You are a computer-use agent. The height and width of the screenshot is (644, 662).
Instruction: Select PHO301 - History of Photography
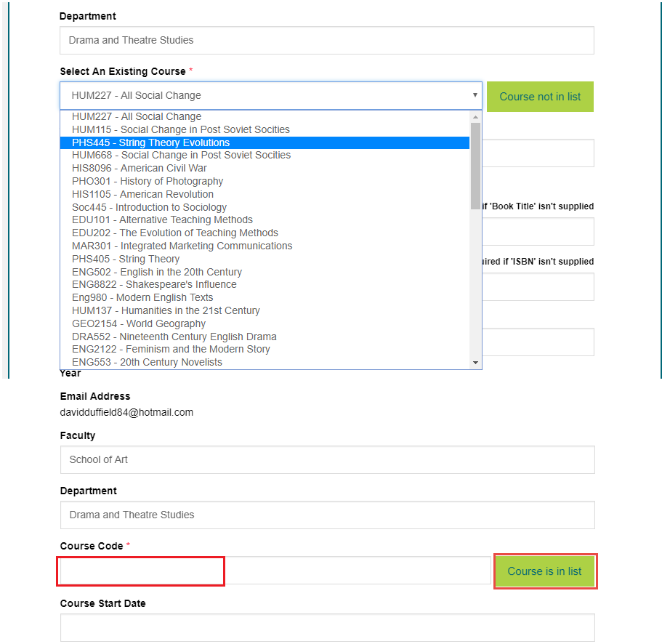148,181
